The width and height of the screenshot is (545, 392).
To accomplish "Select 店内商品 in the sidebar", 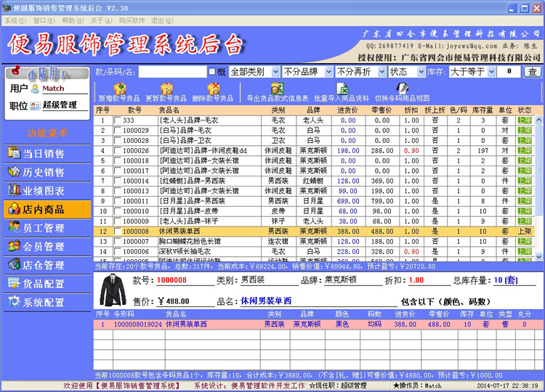I will [x=47, y=209].
